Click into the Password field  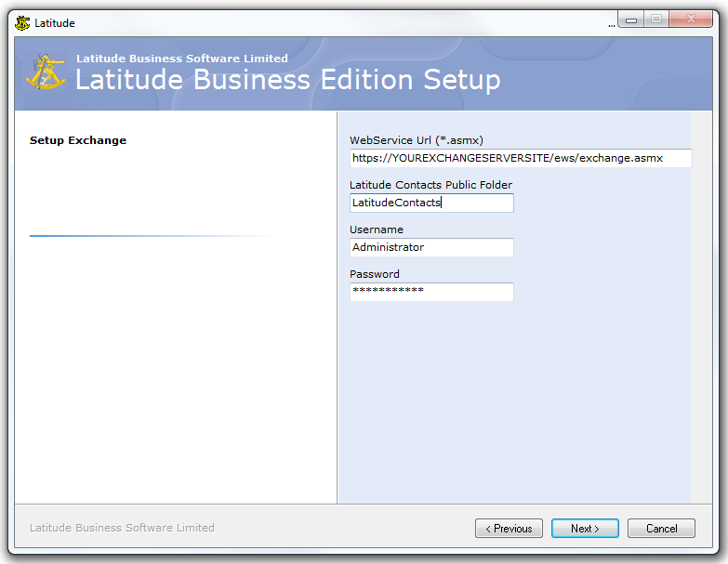[431, 292]
